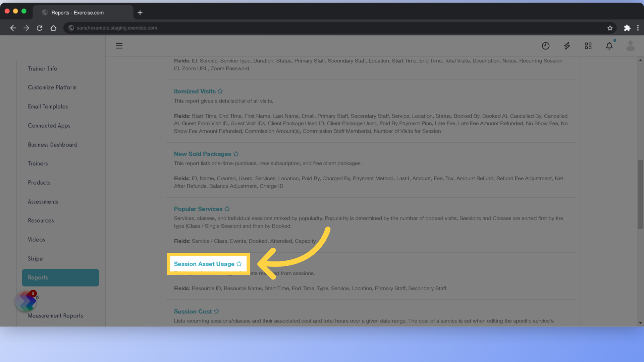Click the scrollbar down arrow
Viewport: 644px width, 362px height.
[640, 322]
